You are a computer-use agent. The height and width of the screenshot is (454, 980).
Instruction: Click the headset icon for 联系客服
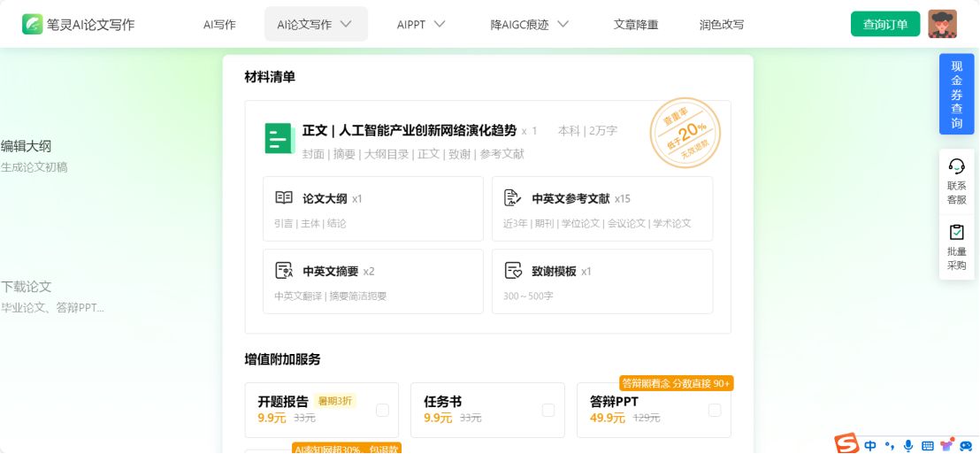(956, 165)
